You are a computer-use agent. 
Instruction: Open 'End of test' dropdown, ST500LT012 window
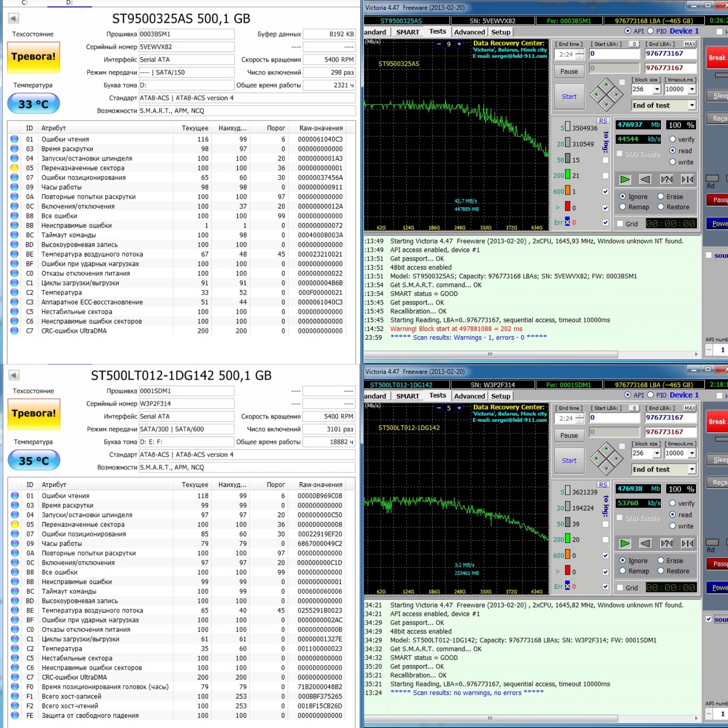coord(692,469)
